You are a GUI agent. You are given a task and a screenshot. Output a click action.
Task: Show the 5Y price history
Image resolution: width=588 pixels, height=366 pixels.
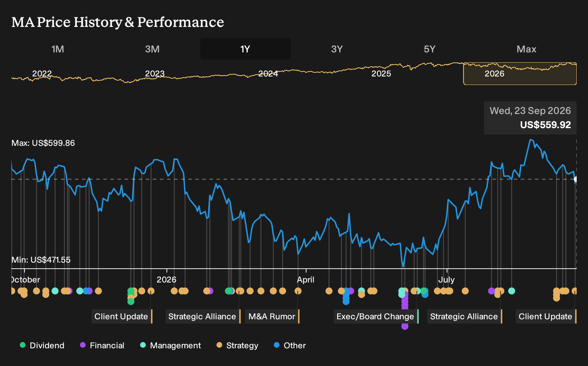click(x=430, y=49)
